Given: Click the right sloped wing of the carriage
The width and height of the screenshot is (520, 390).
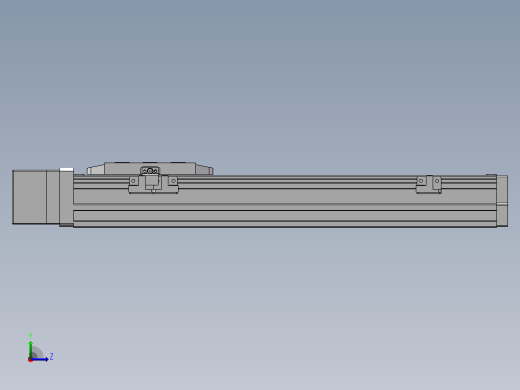Looking at the screenshot, I should click(x=204, y=170).
